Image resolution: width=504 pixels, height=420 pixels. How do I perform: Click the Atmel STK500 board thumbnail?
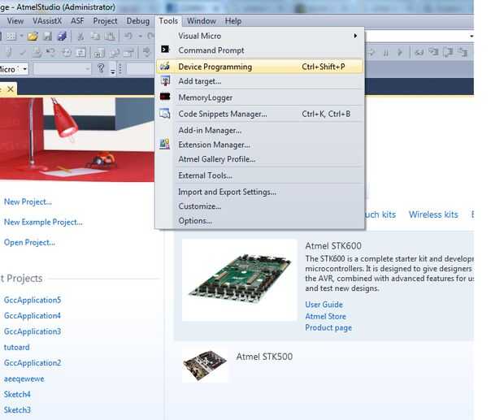click(x=205, y=365)
